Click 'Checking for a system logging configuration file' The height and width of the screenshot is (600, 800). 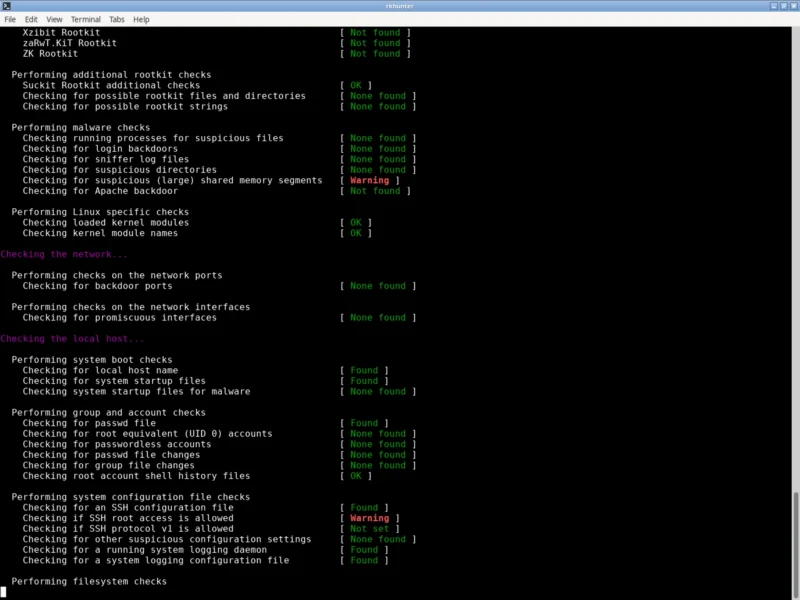156,561
